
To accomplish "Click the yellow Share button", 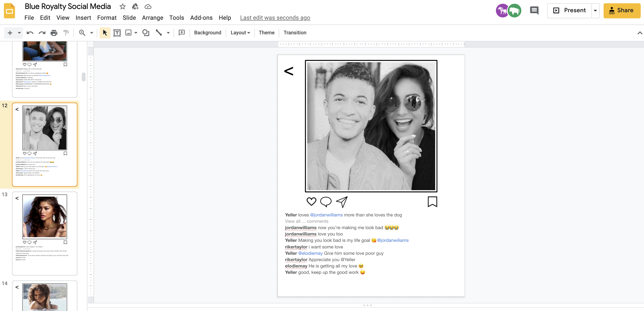I will (621, 11).
